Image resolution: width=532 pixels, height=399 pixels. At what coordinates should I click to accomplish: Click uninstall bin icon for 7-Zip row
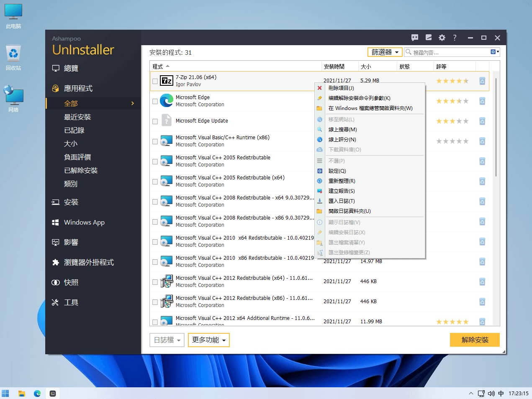pos(482,81)
